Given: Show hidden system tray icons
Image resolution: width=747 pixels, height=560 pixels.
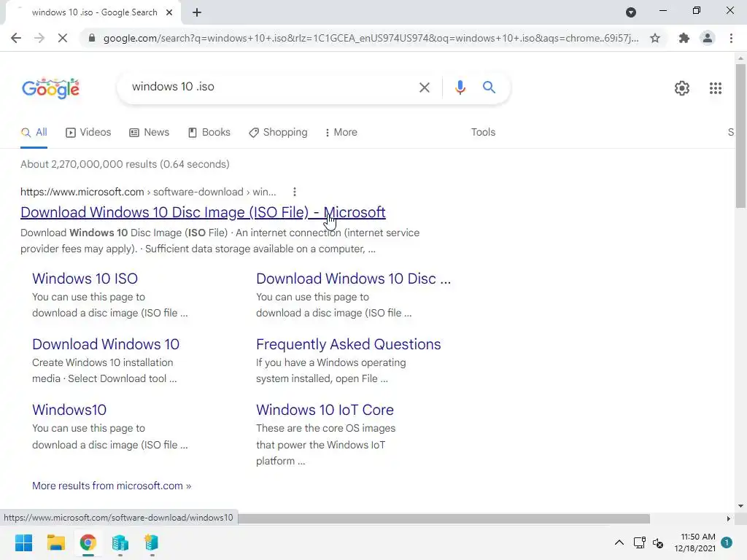Looking at the screenshot, I should [619, 542].
